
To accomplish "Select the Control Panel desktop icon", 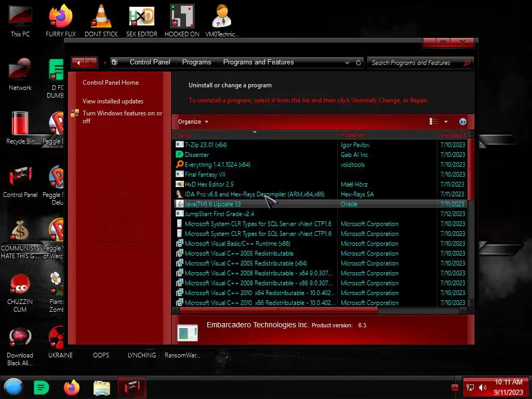I will coord(20,181).
